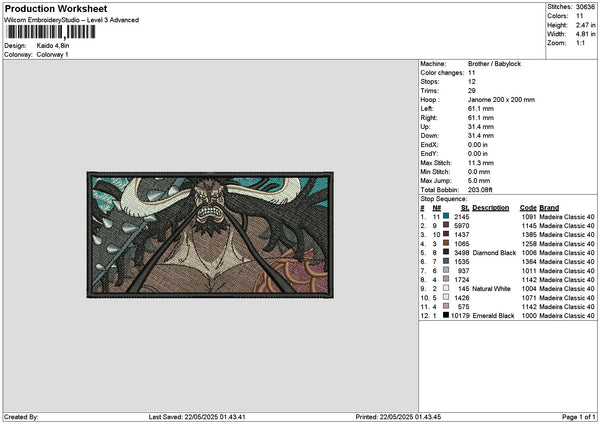Click the 'EndX:' label

[429, 145]
